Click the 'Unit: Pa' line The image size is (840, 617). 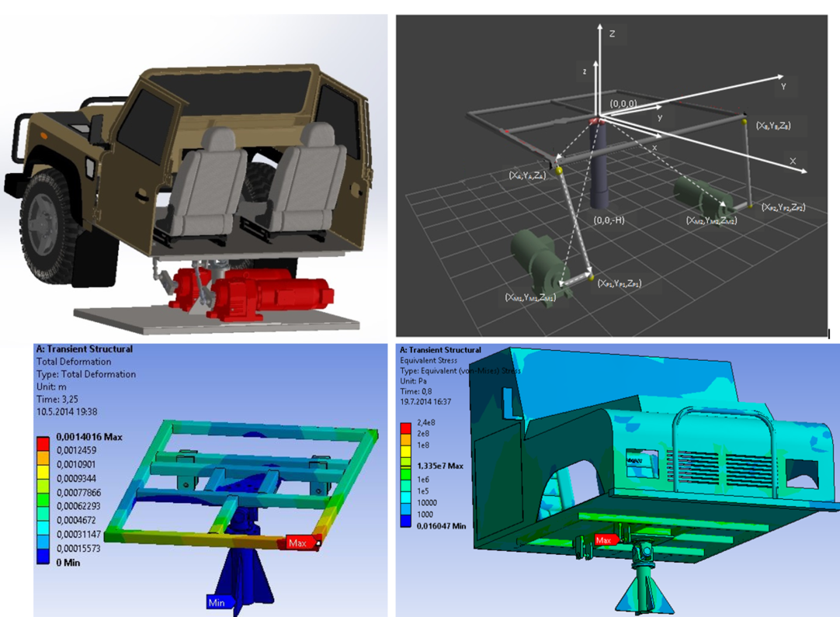414,381
